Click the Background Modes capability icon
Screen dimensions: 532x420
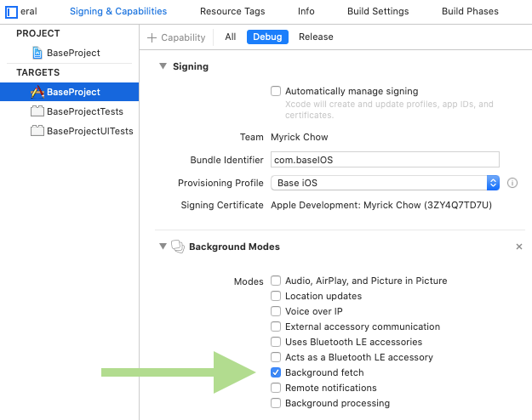pyautogui.click(x=178, y=247)
